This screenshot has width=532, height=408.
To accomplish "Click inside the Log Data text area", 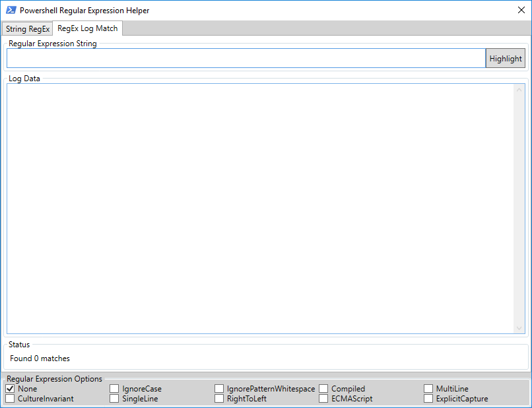I will pyautogui.click(x=260, y=208).
